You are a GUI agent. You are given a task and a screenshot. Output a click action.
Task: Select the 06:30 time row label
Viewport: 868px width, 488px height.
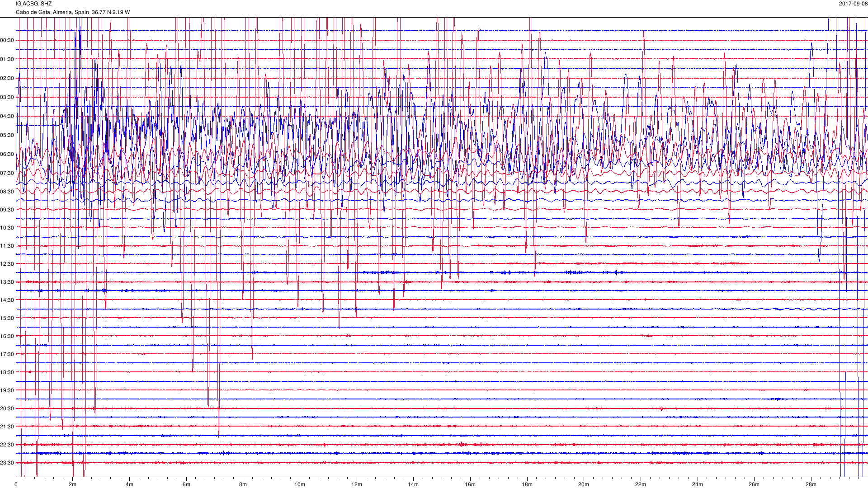(7, 154)
